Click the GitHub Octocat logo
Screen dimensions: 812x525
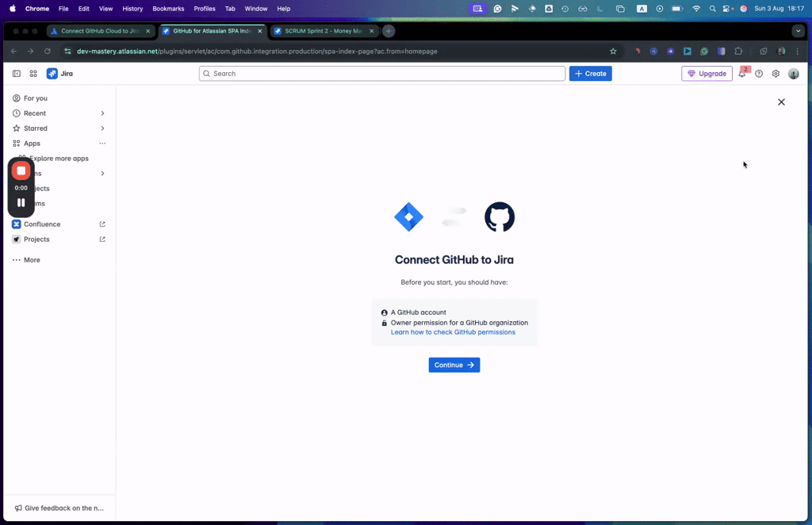(x=500, y=217)
